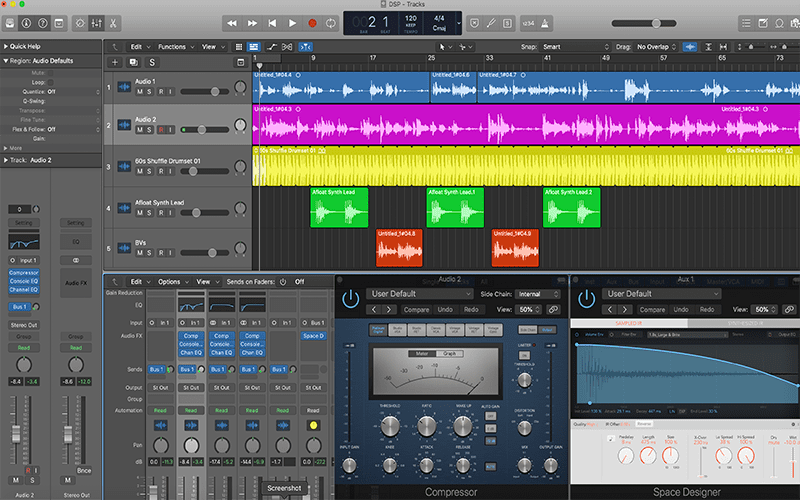Click the add new track plus icon
Viewport: 800px width, 500px height.
pyautogui.click(x=115, y=62)
